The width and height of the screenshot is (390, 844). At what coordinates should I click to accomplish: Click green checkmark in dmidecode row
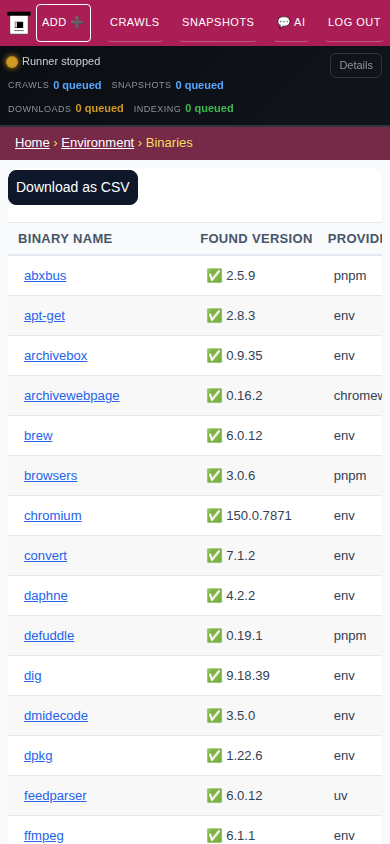[x=214, y=716]
